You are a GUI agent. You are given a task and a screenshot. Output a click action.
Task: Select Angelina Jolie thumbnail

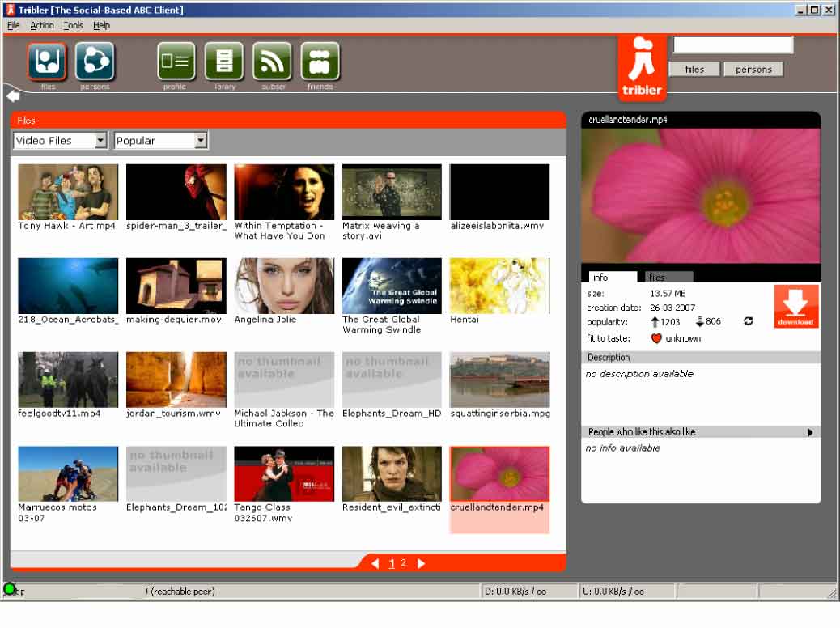(284, 286)
